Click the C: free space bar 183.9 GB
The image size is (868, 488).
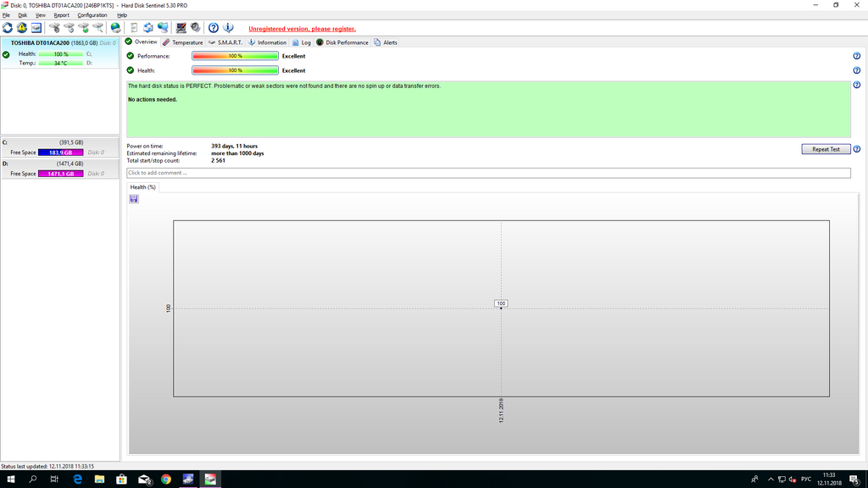(61, 152)
